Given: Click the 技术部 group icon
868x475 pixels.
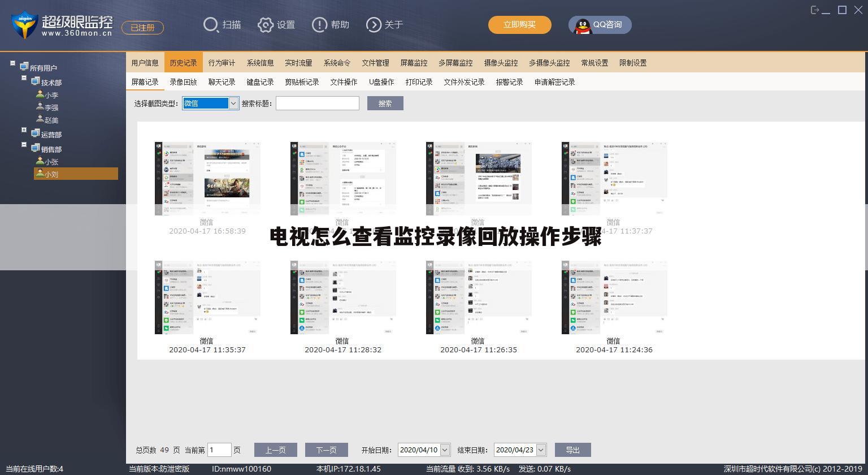Looking at the screenshot, I should click(35, 81).
